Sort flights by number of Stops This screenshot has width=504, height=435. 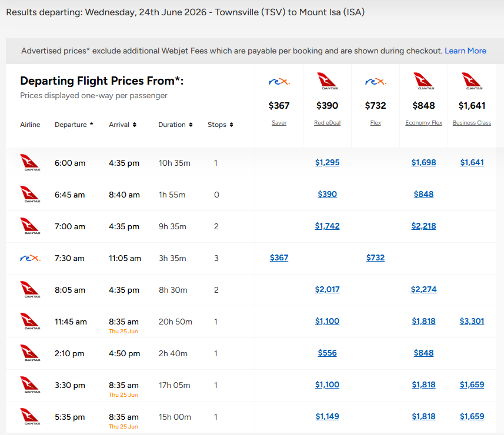[x=220, y=125]
